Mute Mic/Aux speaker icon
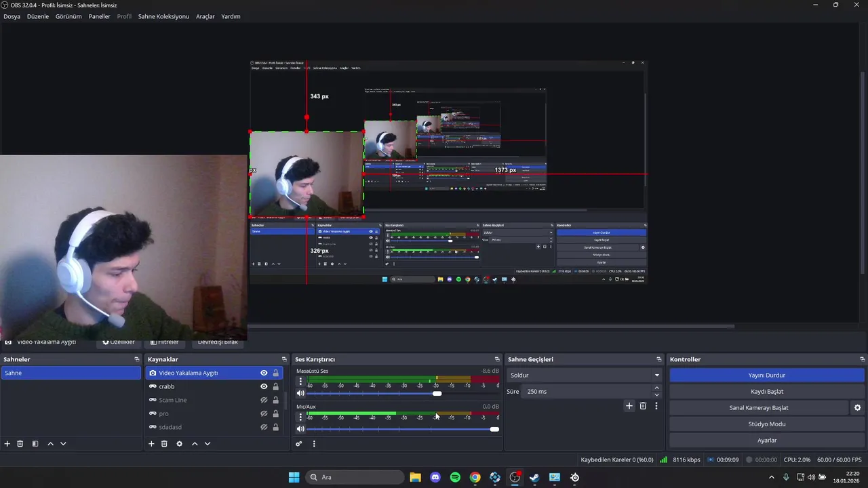Screen dimensions: 868x488 (x=300, y=429)
